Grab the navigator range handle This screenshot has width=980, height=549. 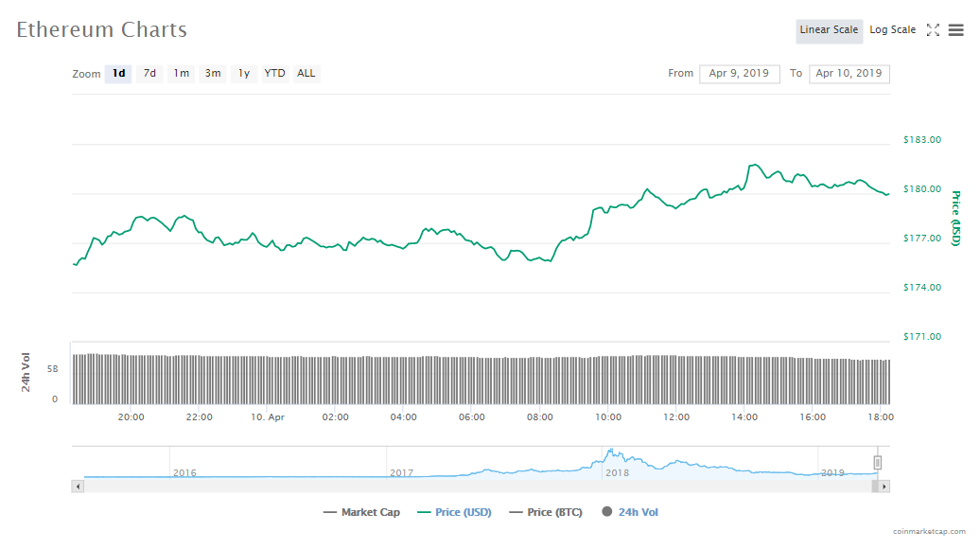(877, 462)
